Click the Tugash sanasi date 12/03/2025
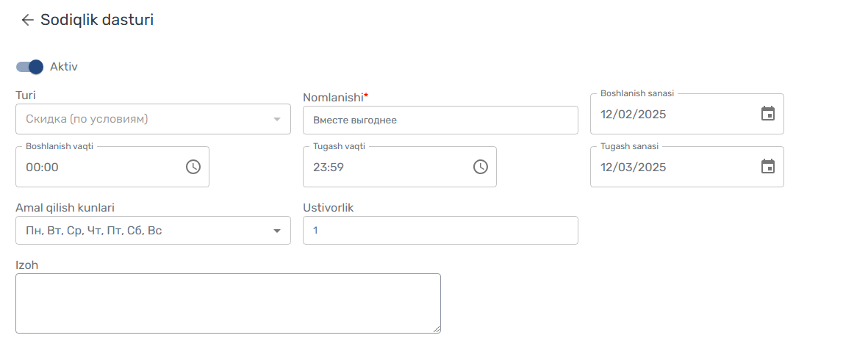Image resolution: width=868 pixels, height=360 pixels. click(x=634, y=167)
